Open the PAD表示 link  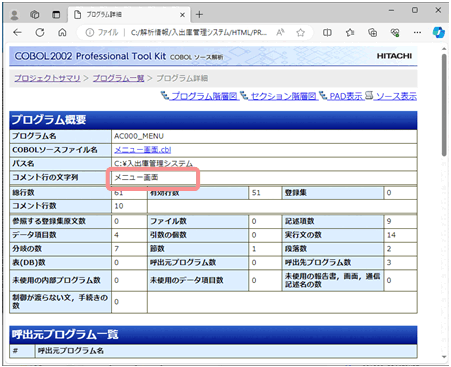click(346, 96)
